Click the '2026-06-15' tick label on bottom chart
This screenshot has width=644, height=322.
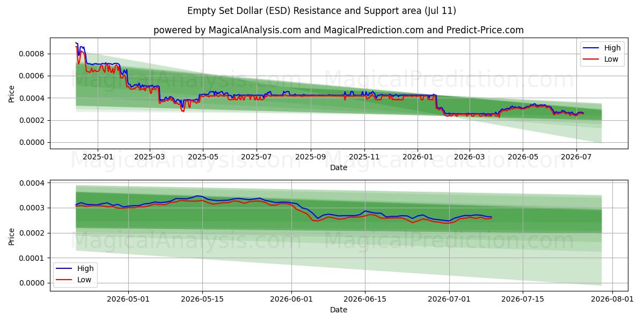(x=365, y=299)
